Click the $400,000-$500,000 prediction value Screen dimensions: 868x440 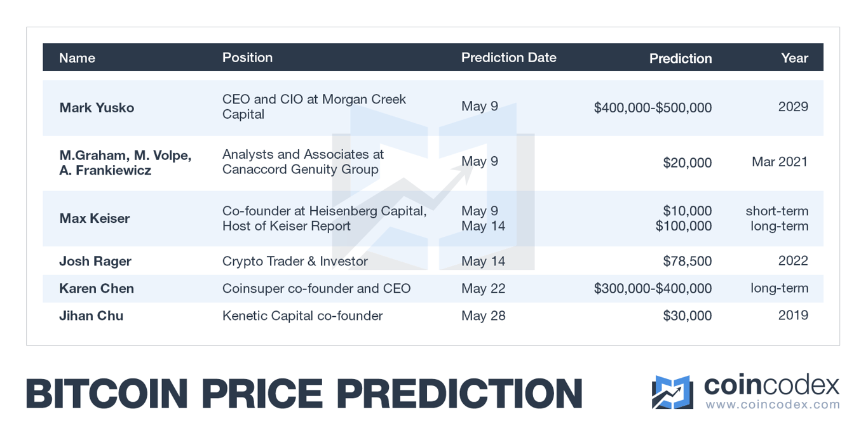[x=653, y=107]
